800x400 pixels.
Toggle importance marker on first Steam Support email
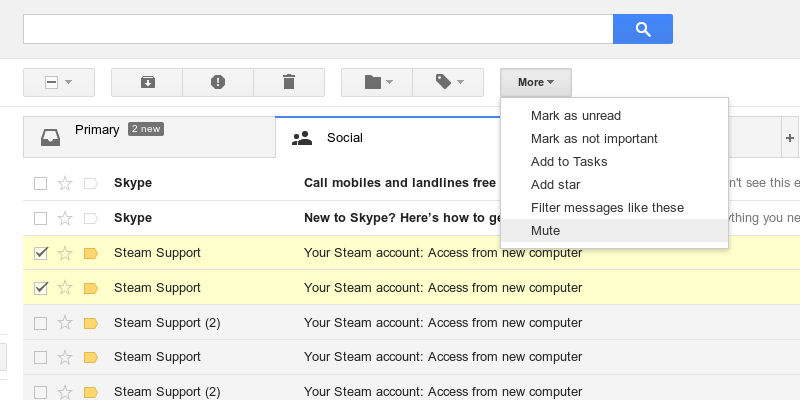(x=90, y=254)
